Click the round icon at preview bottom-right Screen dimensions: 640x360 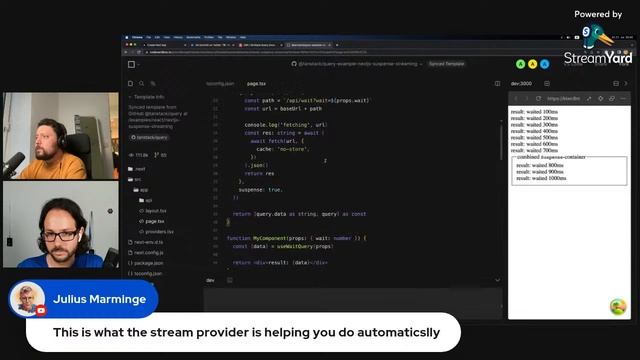pyautogui.click(x=618, y=307)
